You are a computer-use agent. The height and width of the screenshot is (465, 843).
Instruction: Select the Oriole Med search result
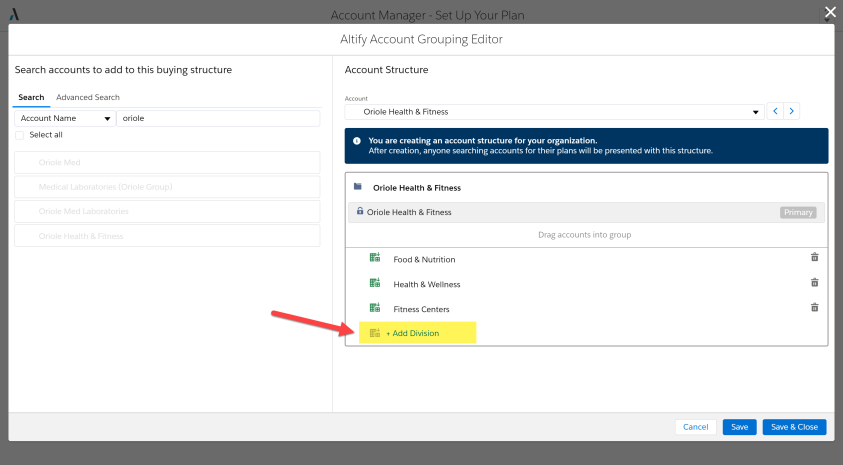coord(167,162)
